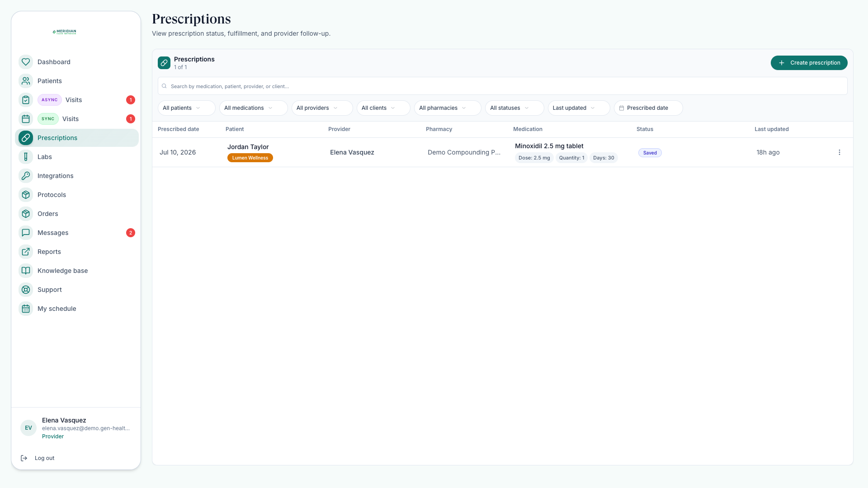Click the Saved status badge
The width and height of the screenshot is (868, 488).
click(650, 153)
